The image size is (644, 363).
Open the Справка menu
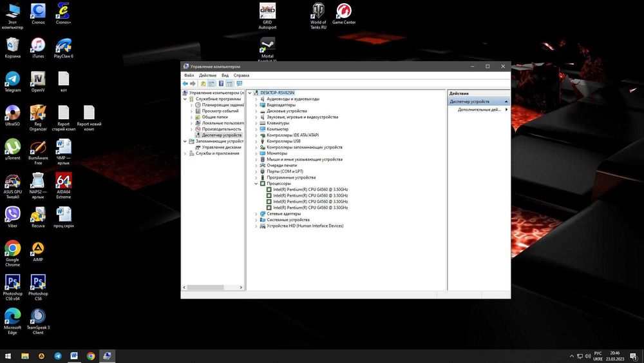[241, 75]
